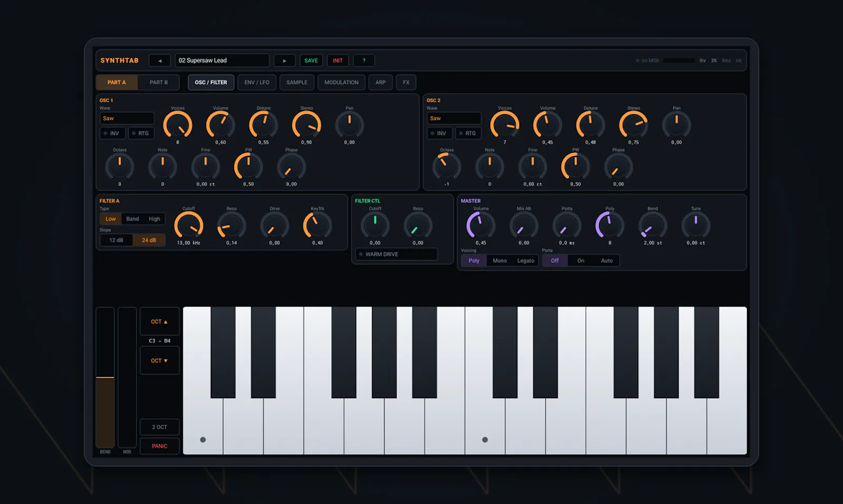Click the Filter A KeyTrk knob
The image size is (843, 504).
[317, 226]
